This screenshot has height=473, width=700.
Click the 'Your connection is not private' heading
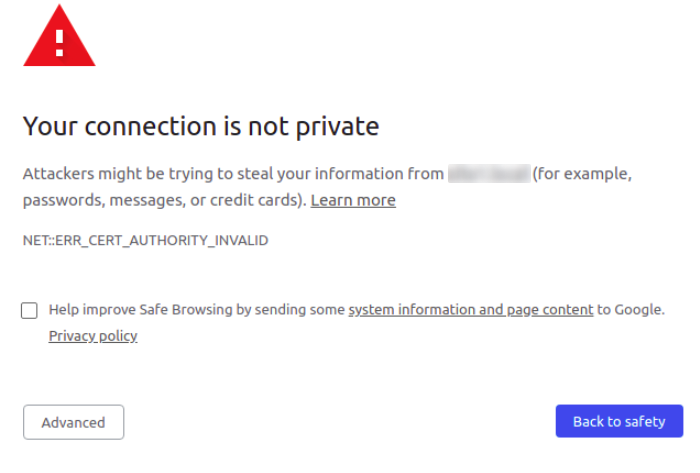coord(201,126)
